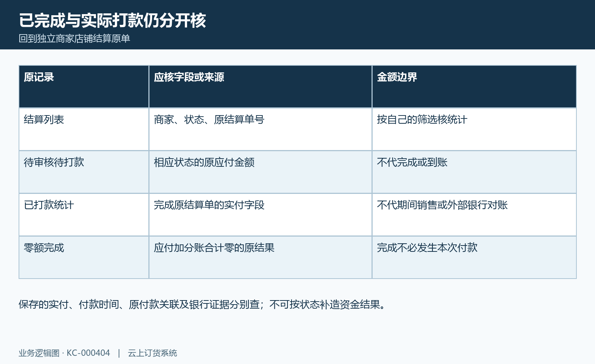Select the cell 不代完成或到账
The height and width of the screenshot is (364, 595).
(474, 172)
